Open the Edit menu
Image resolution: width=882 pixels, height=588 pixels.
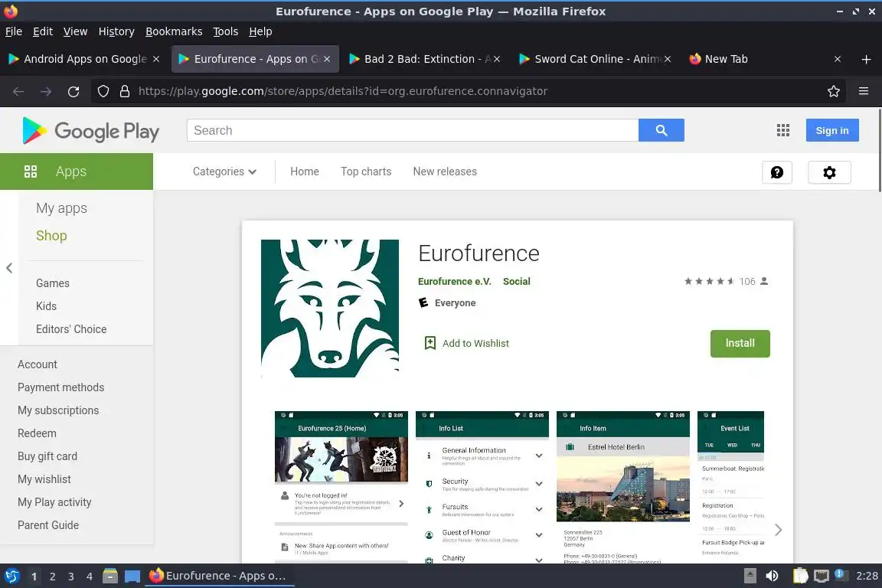pyautogui.click(x=43, y=31)
